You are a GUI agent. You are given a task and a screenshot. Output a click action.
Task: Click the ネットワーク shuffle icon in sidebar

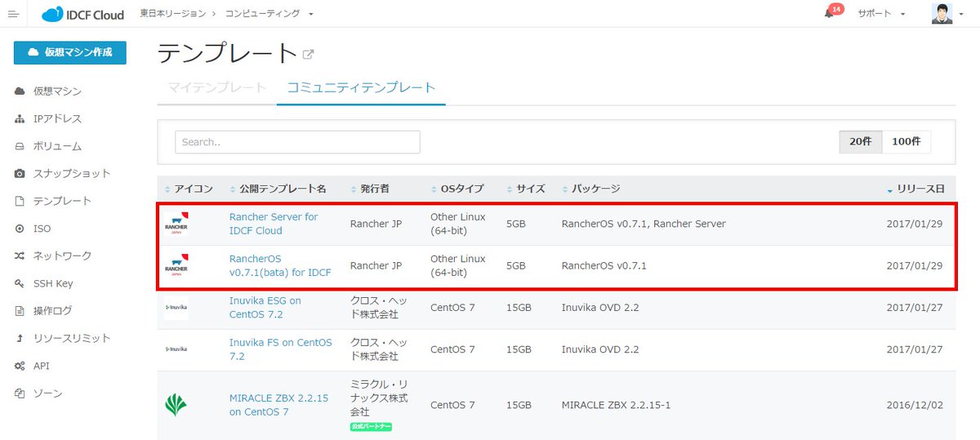pos(20,256)
